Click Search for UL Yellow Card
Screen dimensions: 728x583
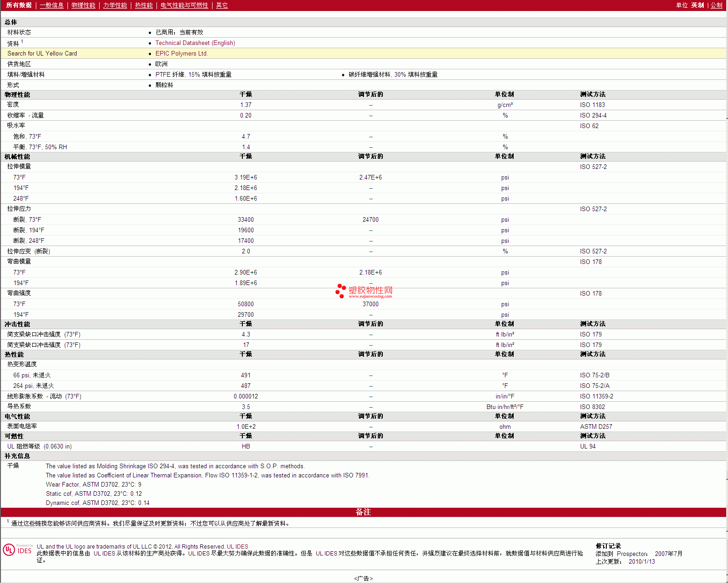pos(42,54)
